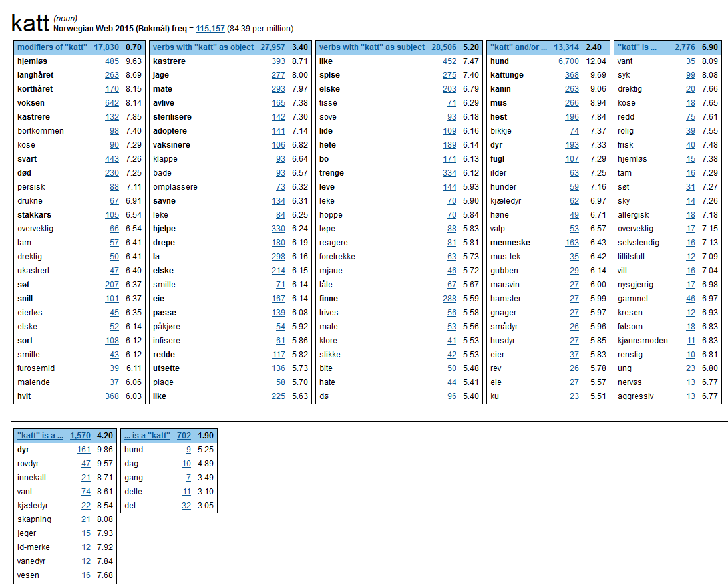Open frequency 225 for like as object

pos(279,396)
